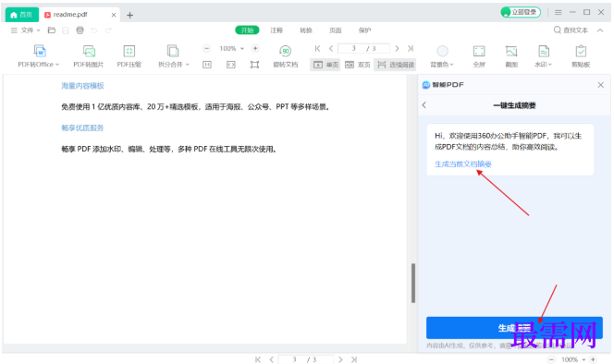Open the 拆分合并 split/merge tool
Viewport: 614px width, 364px height.
[173, 55]
